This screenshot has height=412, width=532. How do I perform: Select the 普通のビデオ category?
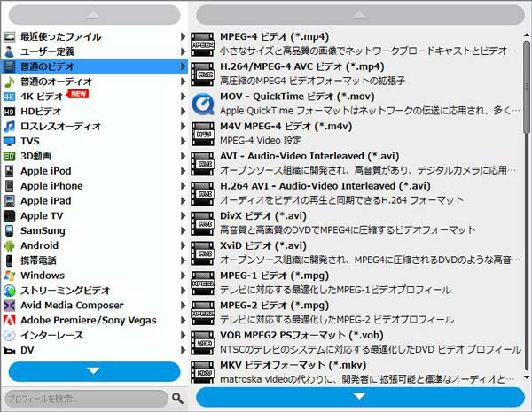pos(94,66)
